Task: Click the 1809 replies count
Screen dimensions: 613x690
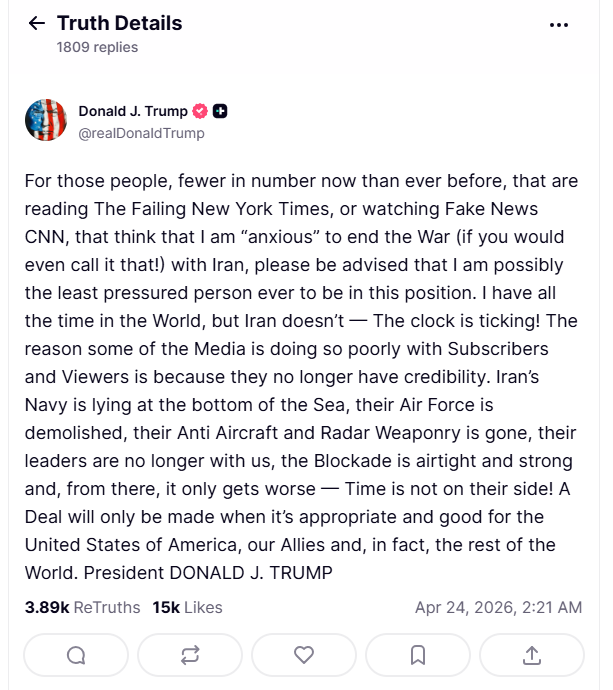Action: [97, 47]
